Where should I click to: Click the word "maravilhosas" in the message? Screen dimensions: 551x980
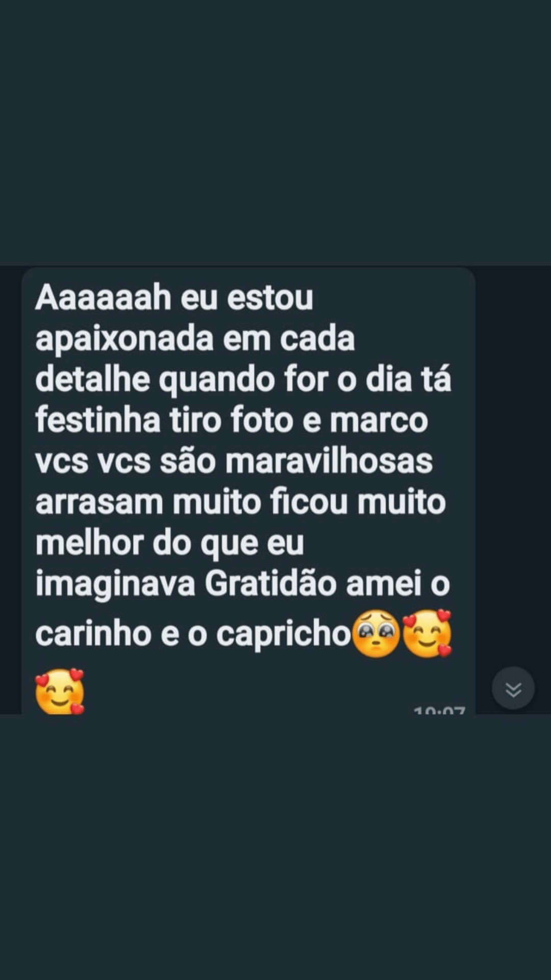[x=329, y=461]
